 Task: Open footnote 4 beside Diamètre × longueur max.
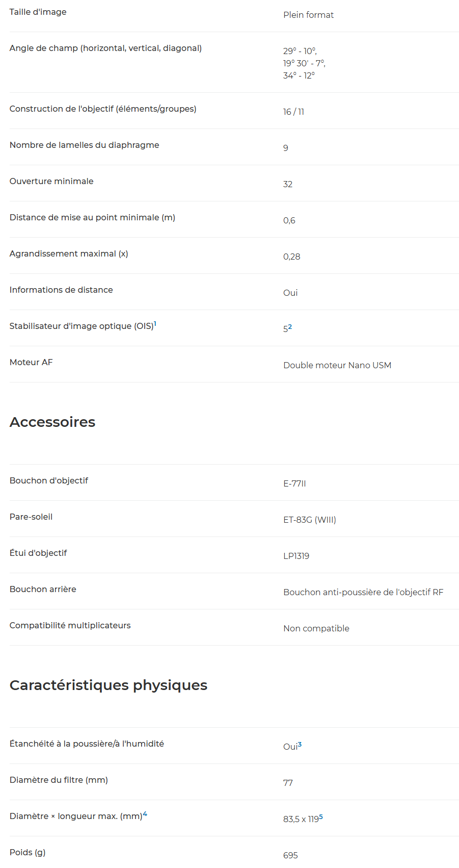coord(145,814)
